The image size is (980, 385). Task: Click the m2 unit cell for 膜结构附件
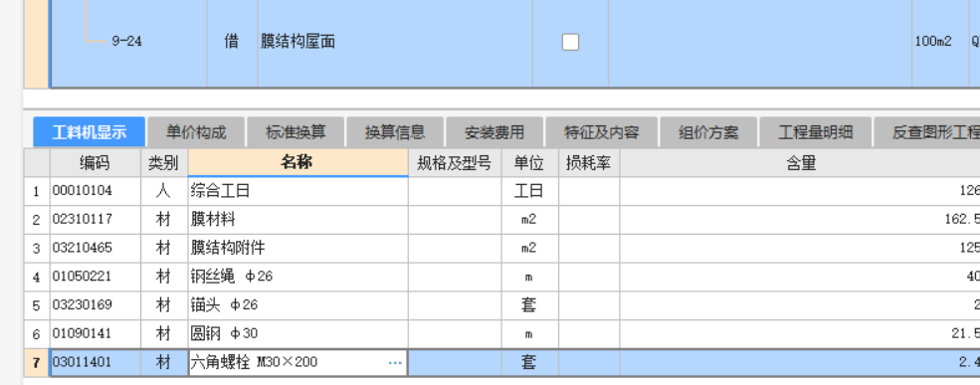[529, 248]
